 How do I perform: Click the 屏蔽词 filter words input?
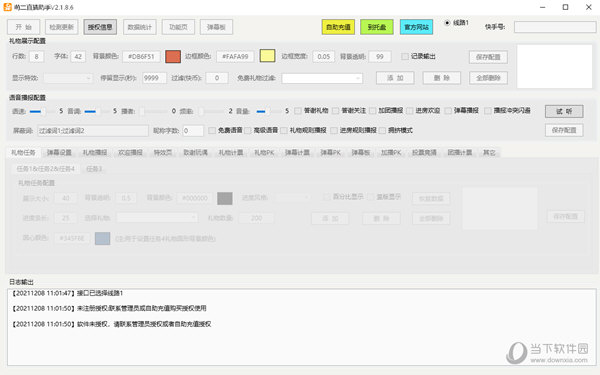[x=93, y=131]
